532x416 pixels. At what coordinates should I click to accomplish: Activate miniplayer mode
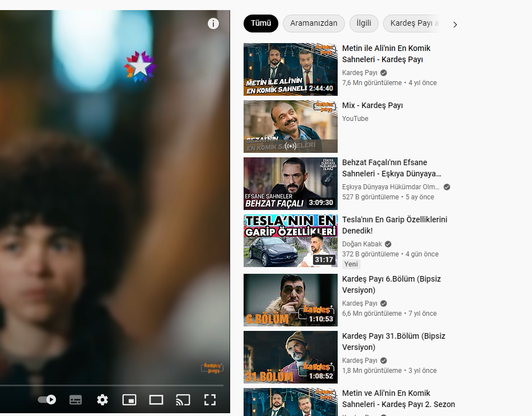coord(129,400)
